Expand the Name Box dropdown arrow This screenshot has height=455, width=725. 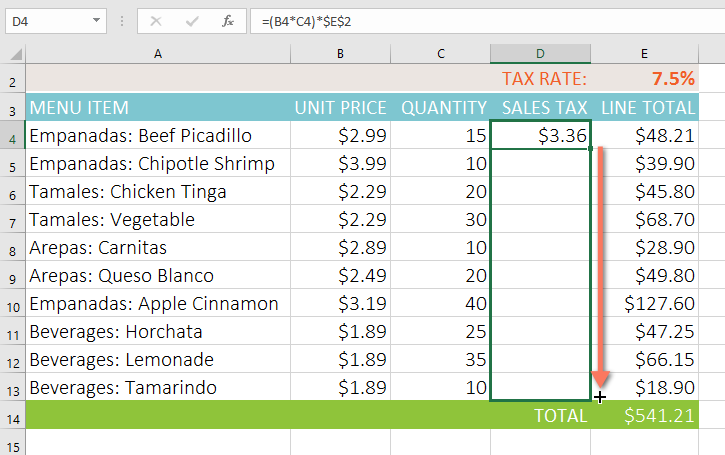96,20
